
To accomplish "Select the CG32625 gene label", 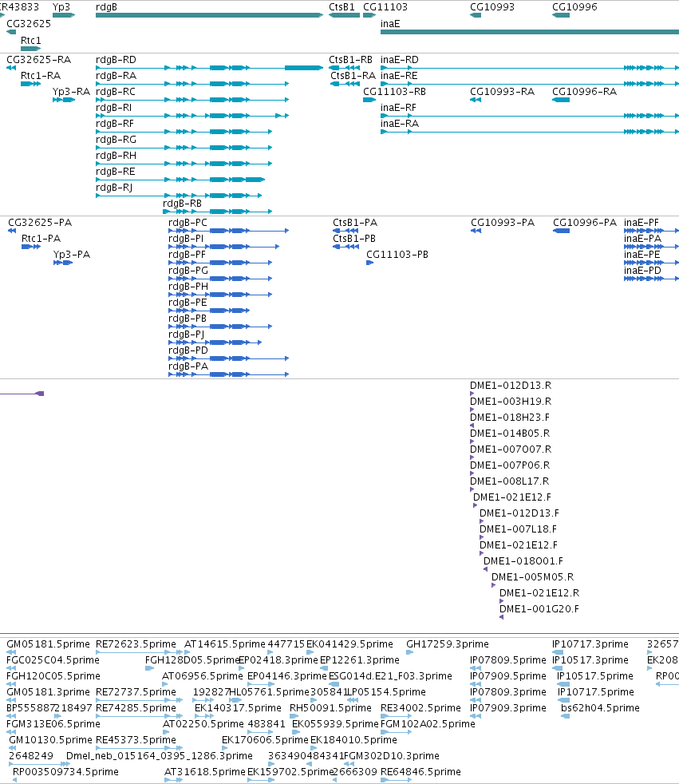I will coord(29,23).
